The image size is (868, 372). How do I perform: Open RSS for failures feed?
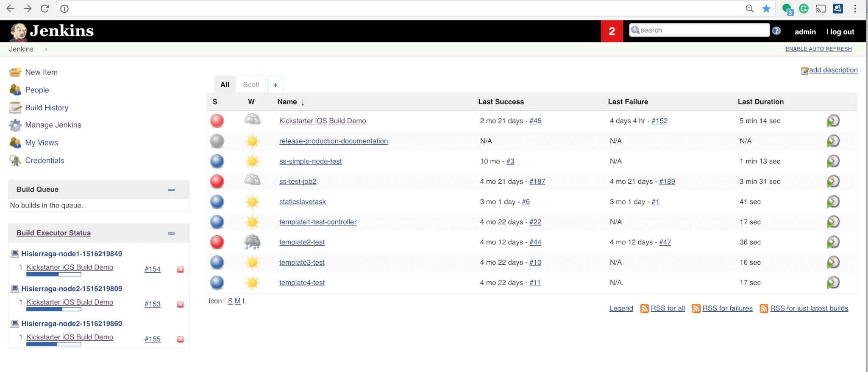click(x=727, y=308)
